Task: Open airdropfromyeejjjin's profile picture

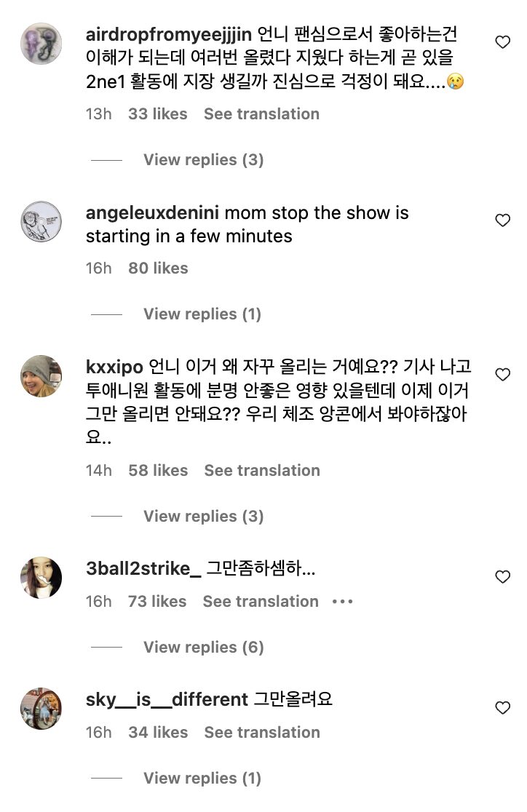Action: pyautogui.click(x=41, y=43)
